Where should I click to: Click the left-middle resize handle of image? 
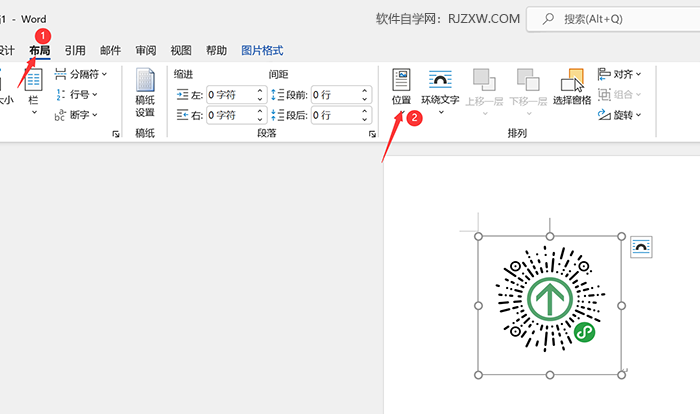coord(478,305)
